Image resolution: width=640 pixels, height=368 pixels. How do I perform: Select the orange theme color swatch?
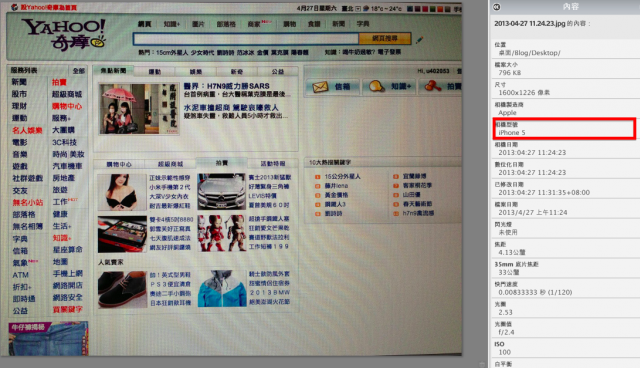pos(440,9)
